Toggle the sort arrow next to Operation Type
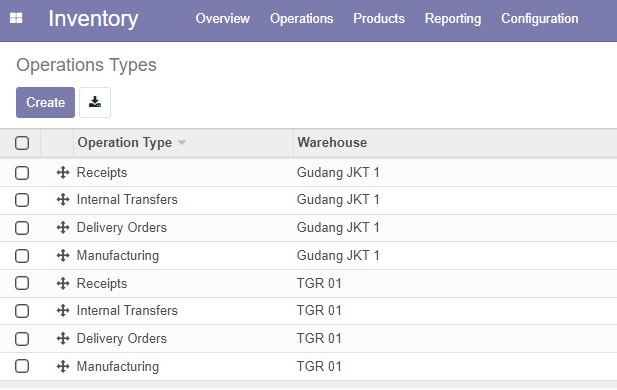Image resolution: width=617 pixels, height=390 pixels. 181,142
